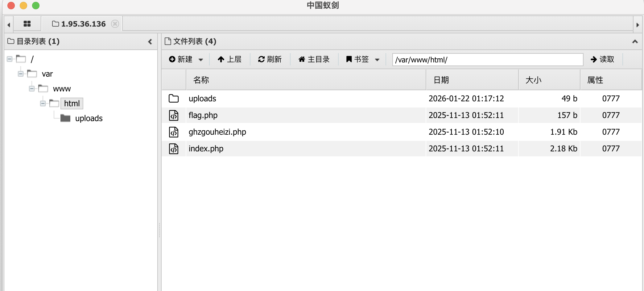Open the home grid view tab icon
Image resolution: width=644 pixels, height=291 pixels.
(x=27, y=24)
